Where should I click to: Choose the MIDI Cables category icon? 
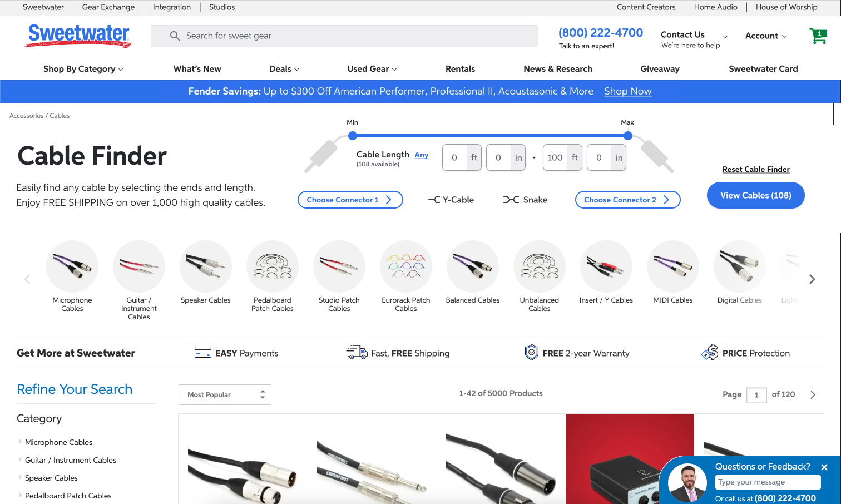[x=672, y=266]
